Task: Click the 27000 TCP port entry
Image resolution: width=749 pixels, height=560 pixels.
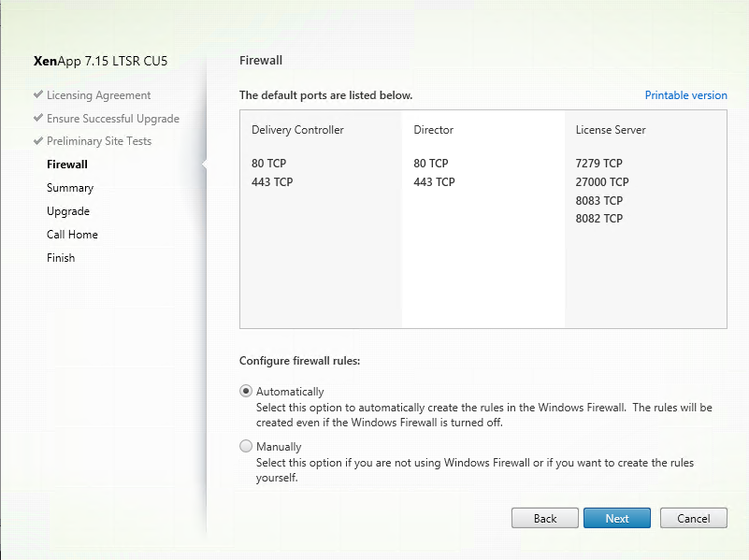Action: 602,181
